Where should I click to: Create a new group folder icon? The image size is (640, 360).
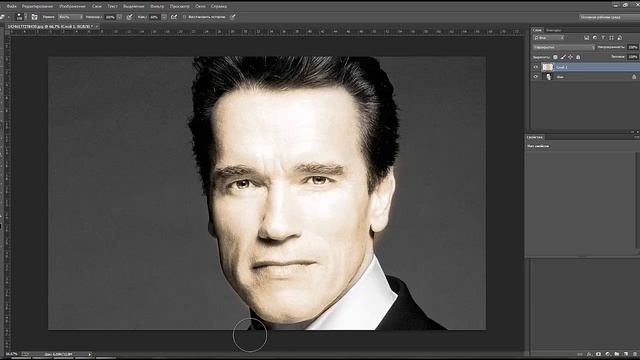(x=617, y=354)
